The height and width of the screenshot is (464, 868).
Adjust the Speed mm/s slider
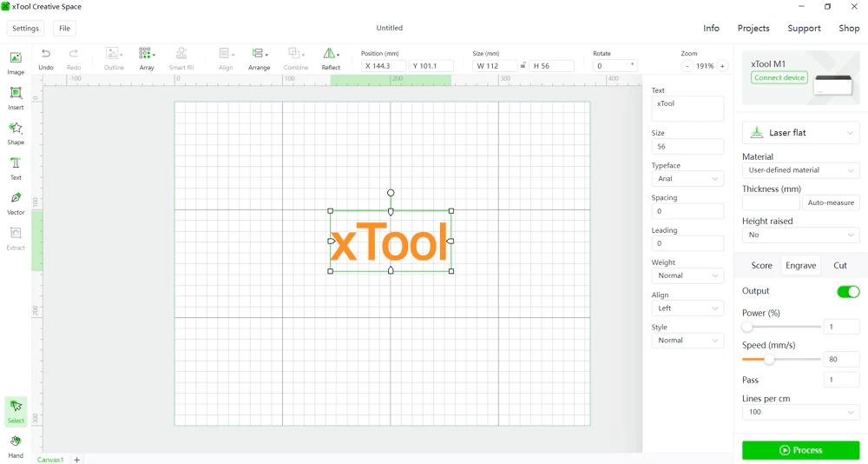(x=769, y=359)
